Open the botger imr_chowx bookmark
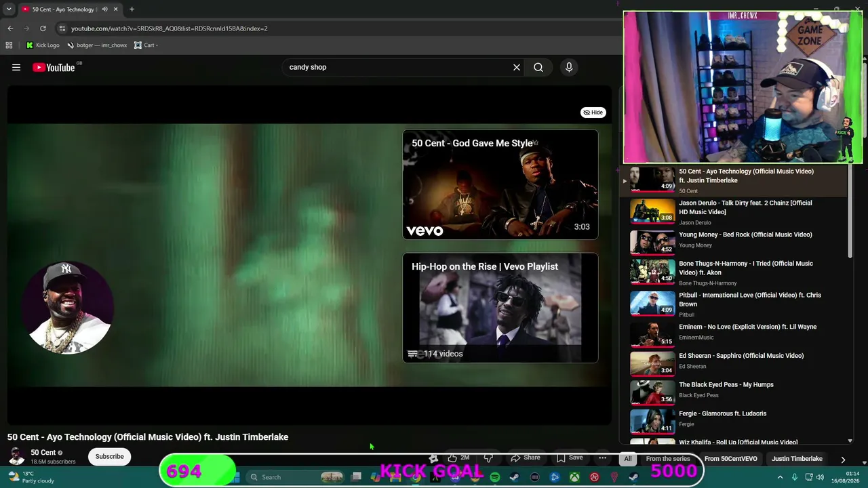This screenshot has width=868, height=488. [x=96, y=45]
